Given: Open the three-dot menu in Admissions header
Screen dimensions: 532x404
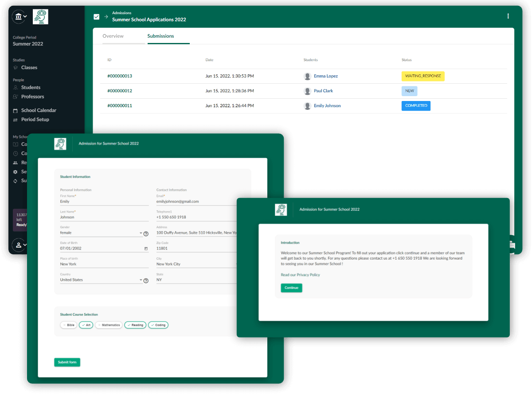Looking at the screenshot, I should (x=508, y=16).
